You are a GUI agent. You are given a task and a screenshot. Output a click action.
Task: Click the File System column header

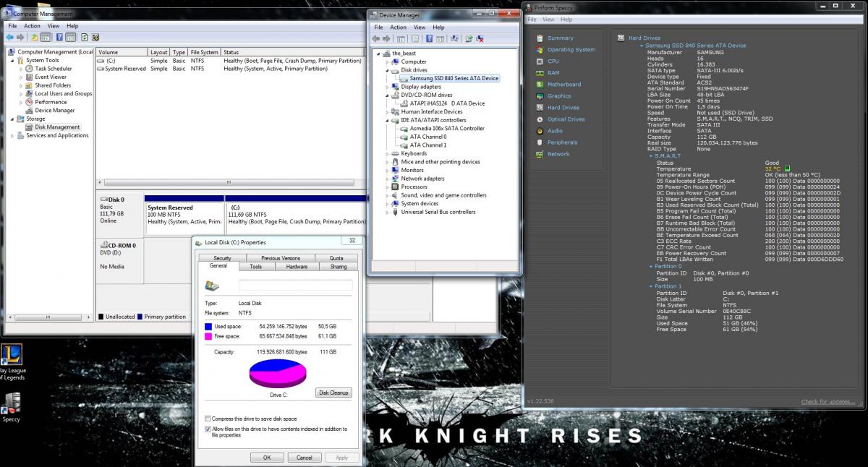205,53
